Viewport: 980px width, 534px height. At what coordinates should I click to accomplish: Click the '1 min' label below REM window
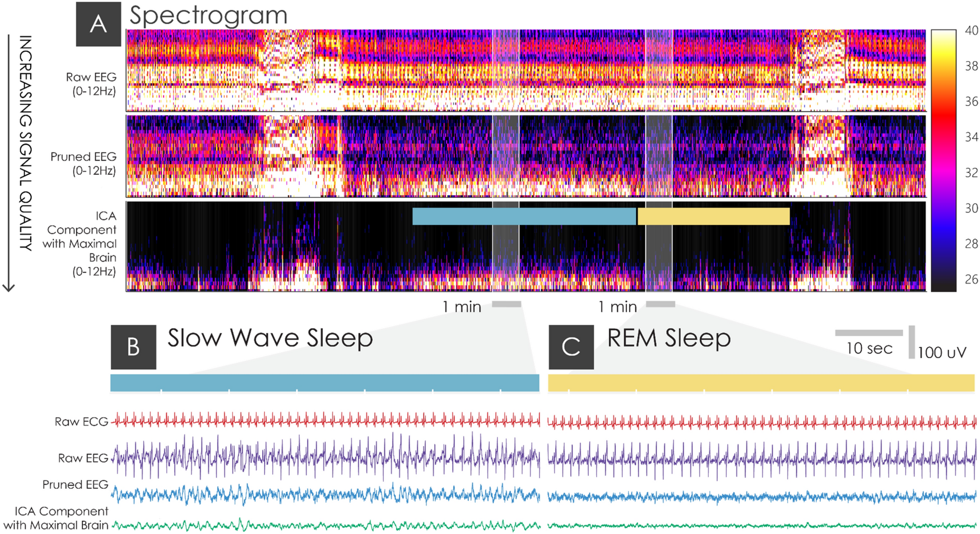click(x=617, y=306)
